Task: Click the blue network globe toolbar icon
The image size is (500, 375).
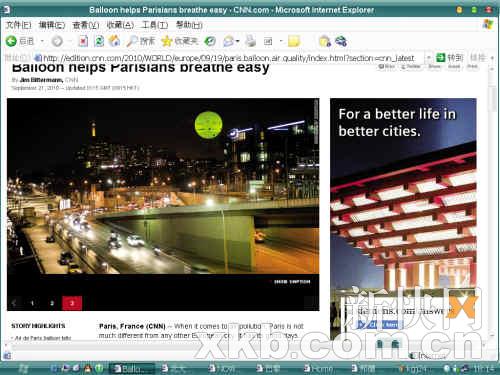Action: 341,41
